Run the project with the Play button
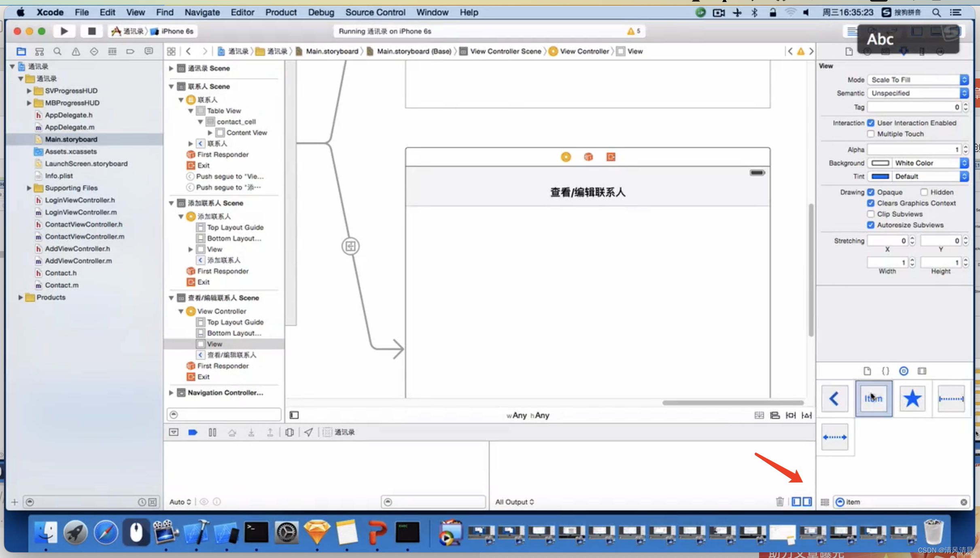Viewport: 980px width, 558px height. tap(64, 31)
